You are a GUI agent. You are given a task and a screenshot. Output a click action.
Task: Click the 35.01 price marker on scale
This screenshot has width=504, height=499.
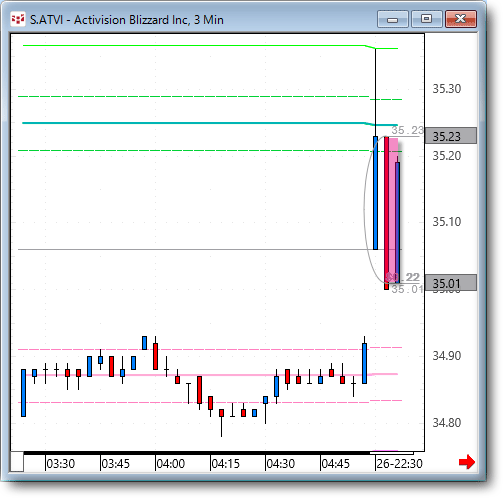coord(451,283)
